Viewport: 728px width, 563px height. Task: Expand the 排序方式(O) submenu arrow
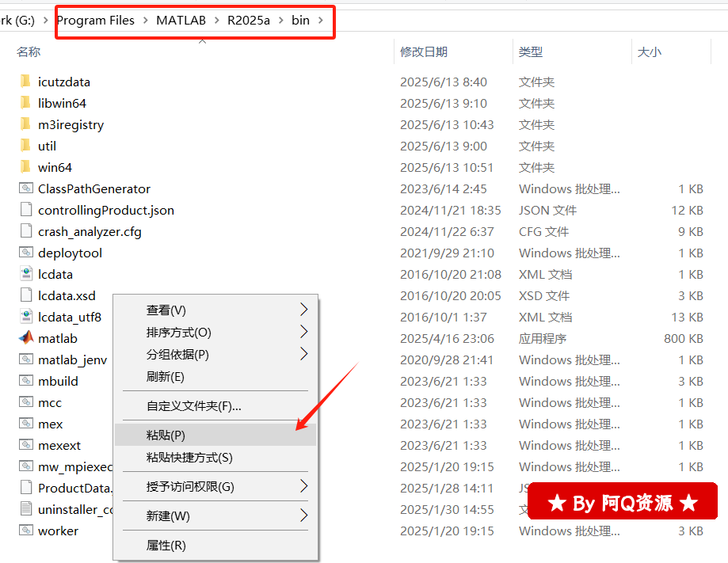[304, 332]
